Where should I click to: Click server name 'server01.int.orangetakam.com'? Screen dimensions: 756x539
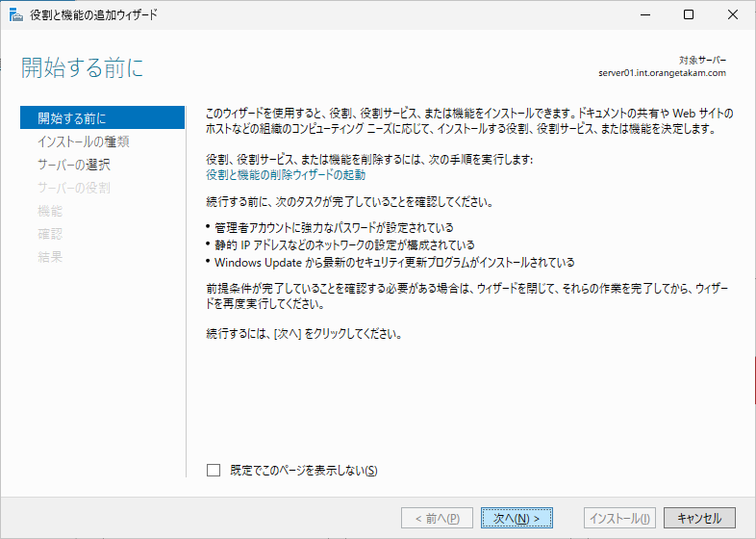pyautogui.click(x=662, y=73)
